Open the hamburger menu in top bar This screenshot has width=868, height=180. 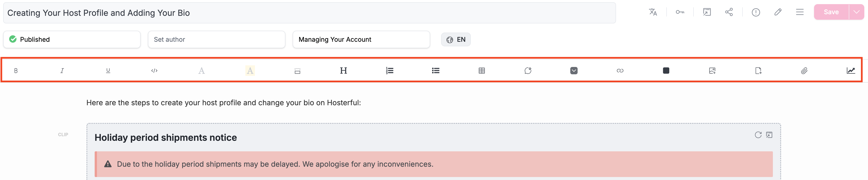click(800, 12)
